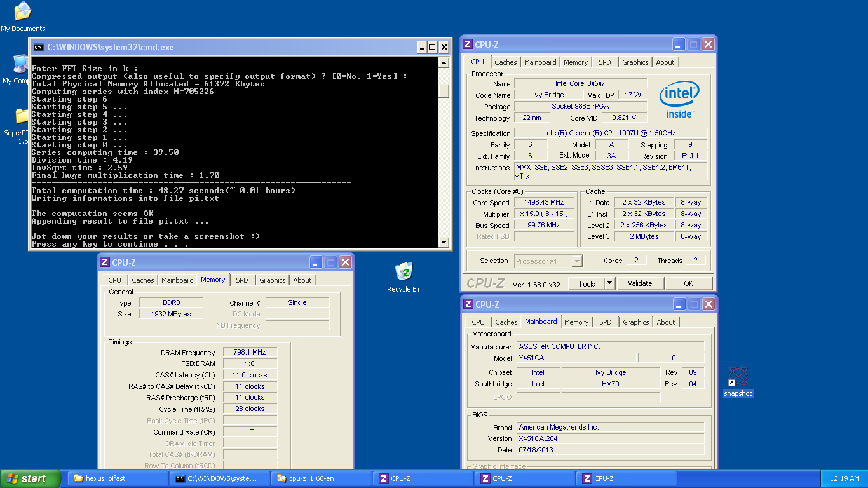This screenshot has width=868, height=488.
Task: Click the FSB:DRAM ratio value 1:6
Action: (x=250, y=363)
